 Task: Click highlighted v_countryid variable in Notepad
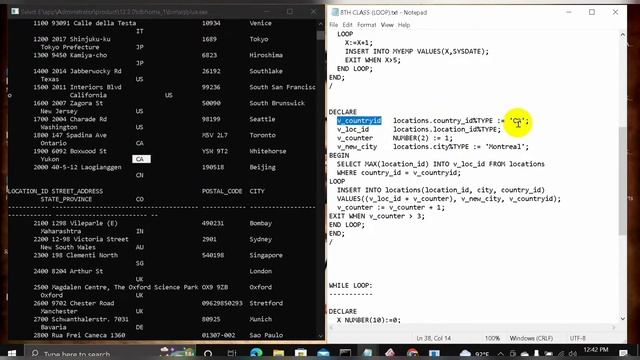(x=359, y=120)
